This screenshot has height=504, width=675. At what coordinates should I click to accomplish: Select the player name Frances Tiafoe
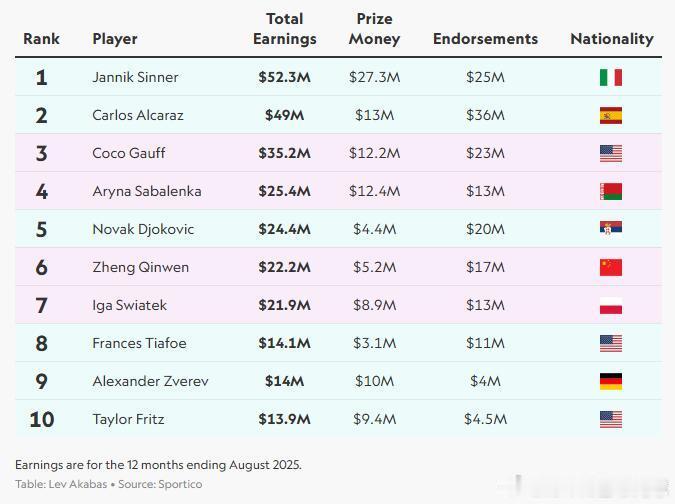point(139,343)
